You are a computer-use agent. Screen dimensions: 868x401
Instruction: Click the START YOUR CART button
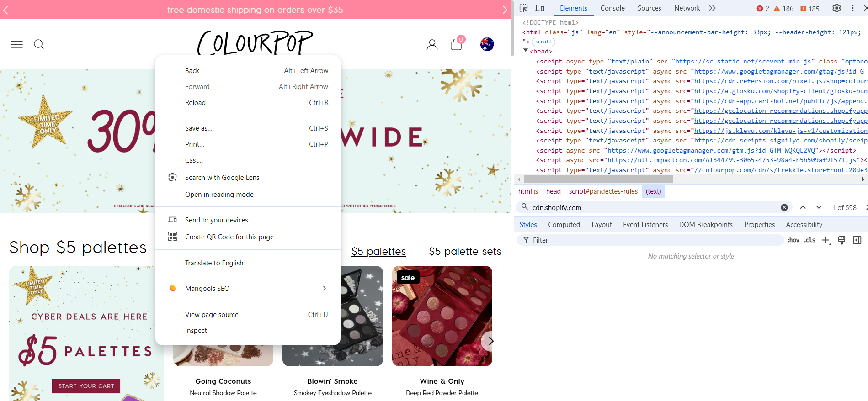86,386
